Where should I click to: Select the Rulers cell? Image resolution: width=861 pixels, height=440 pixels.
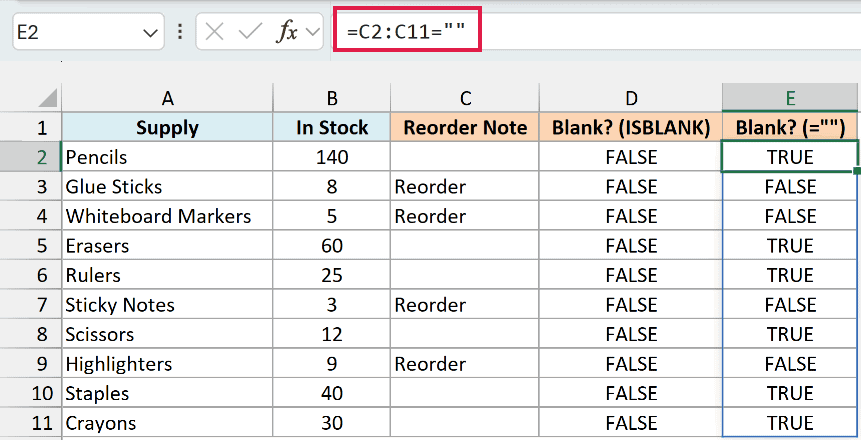tap(167, 275)
